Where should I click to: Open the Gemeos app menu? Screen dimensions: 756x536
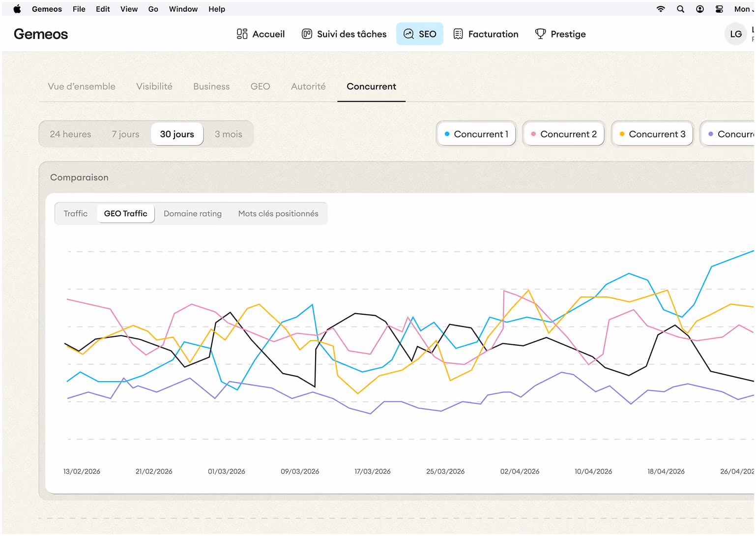(x=47, y=9)
